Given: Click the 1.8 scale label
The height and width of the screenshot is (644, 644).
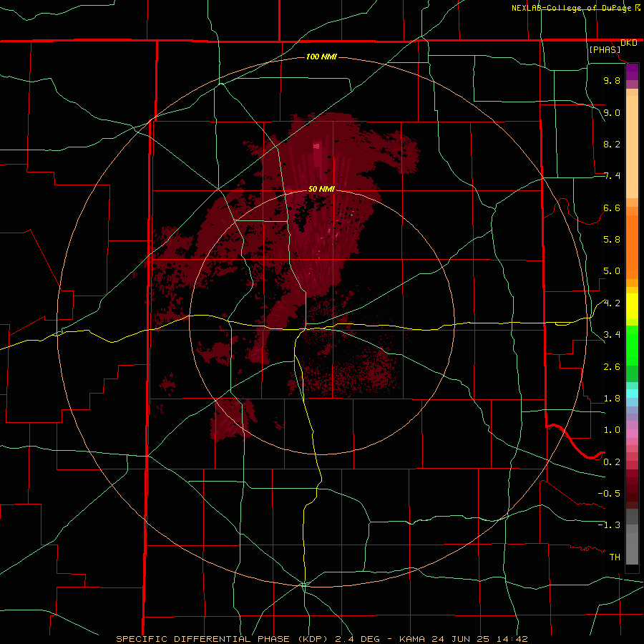Looking at the screenshot, I should pos(612,399).
